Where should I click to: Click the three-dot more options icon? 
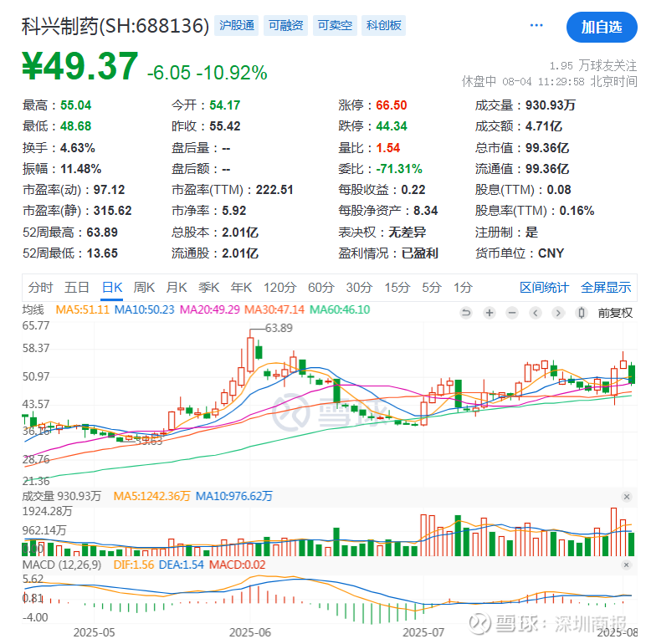(536, 26)
